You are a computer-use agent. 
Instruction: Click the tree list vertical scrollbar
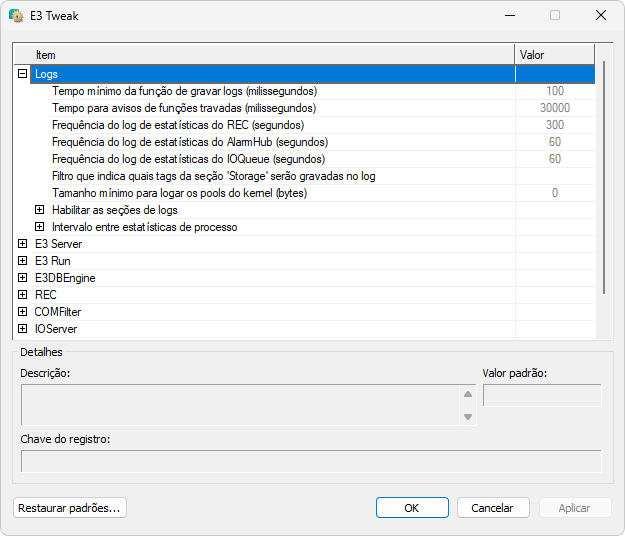[604, 177]
